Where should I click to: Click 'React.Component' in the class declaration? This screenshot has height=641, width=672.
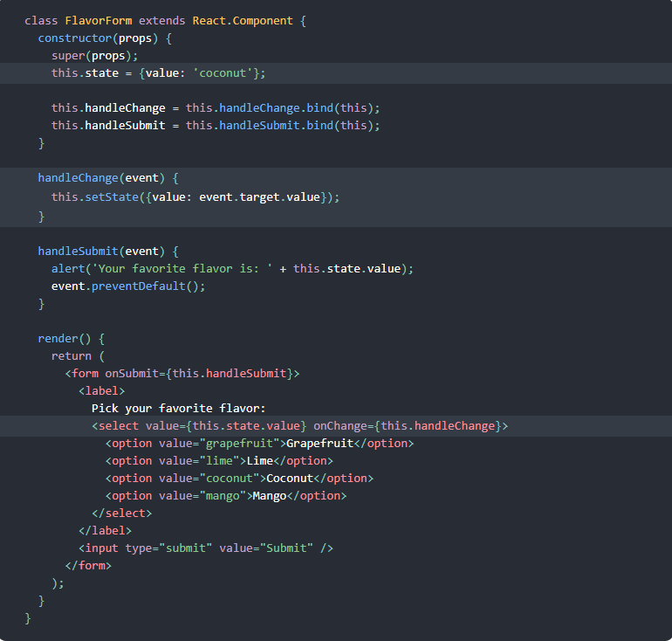tap(243, 21)
